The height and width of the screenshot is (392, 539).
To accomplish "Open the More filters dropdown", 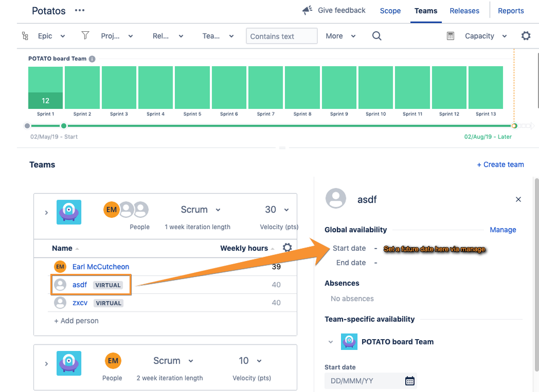I will [340, 36].
